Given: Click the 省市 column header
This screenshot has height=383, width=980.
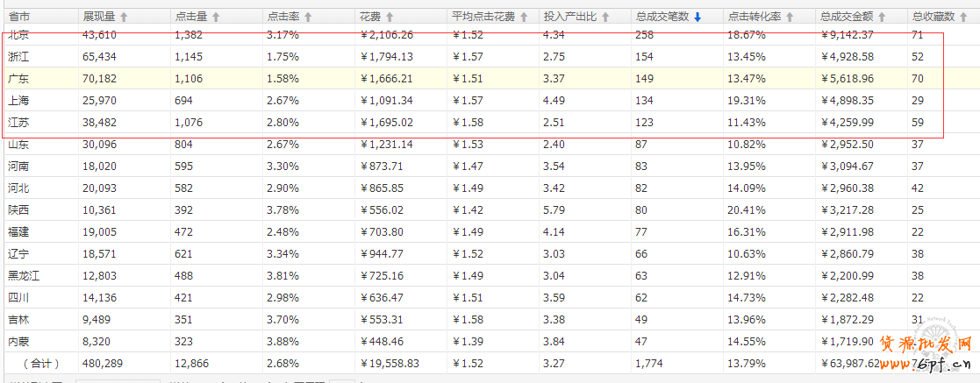Looking at the screenshot, I should coord(19,17).
